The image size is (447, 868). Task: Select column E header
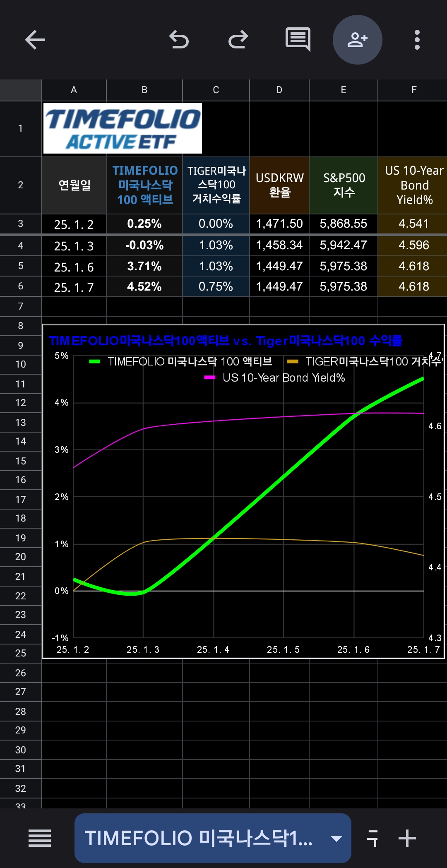click(344, 90)
